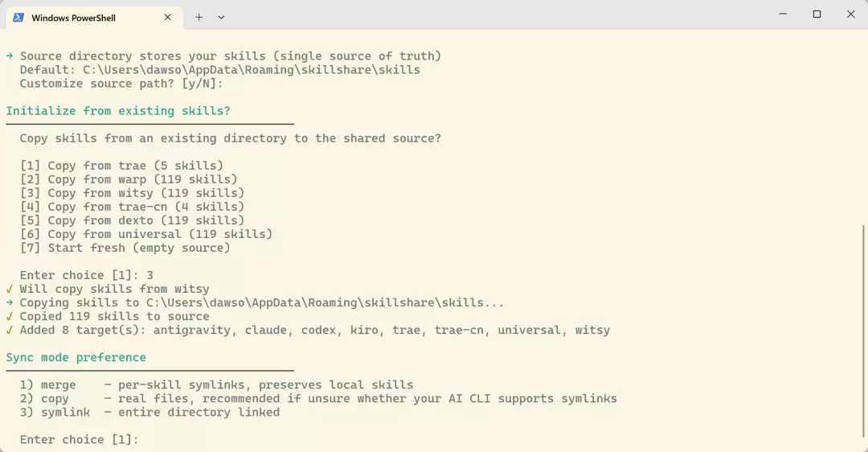868x452 pixels.
Task: Click the arrow icon beside 'Source directory stores your skills'
Action: [x=10, y=56]
